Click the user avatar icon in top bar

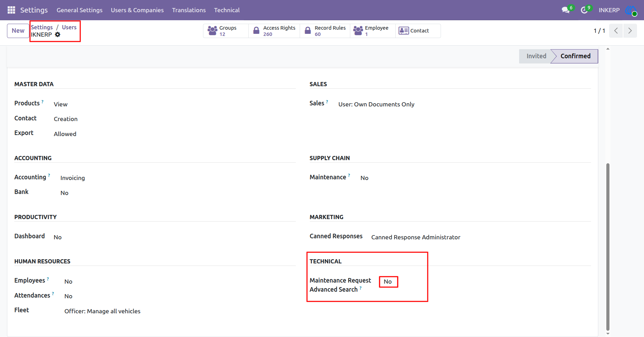click(x=631, y=10)
